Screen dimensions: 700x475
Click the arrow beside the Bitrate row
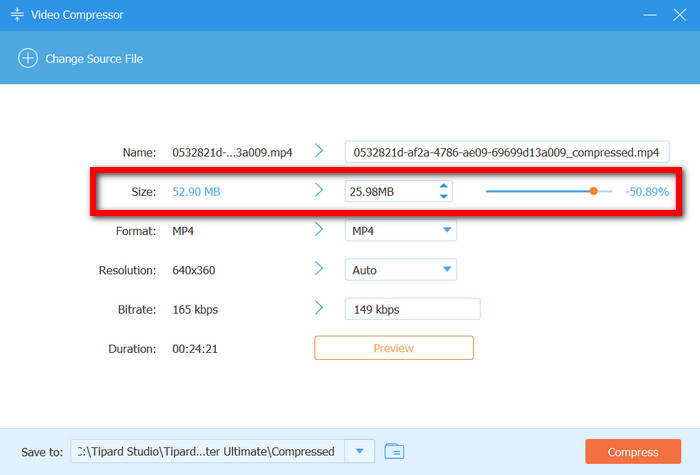click(319, 308)
